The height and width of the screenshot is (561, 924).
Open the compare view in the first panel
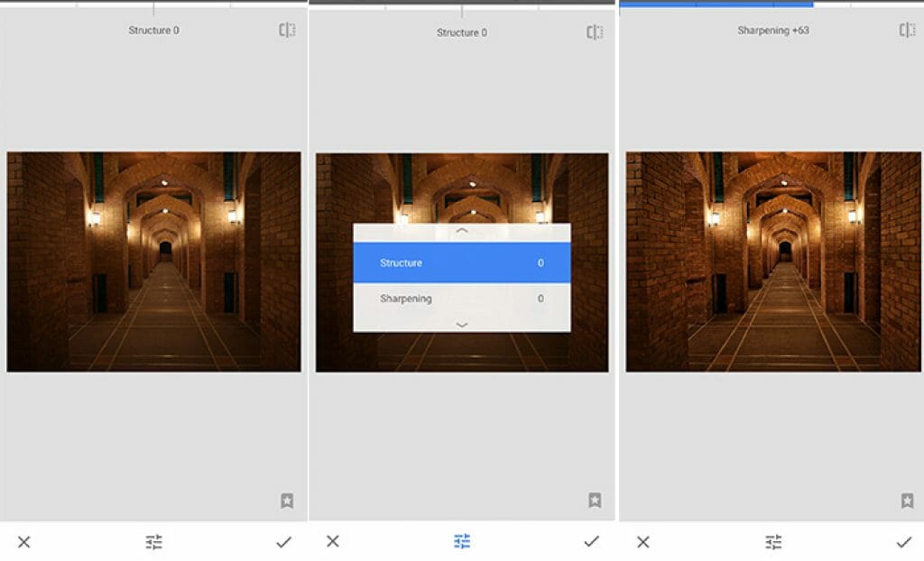click(285, 31)
